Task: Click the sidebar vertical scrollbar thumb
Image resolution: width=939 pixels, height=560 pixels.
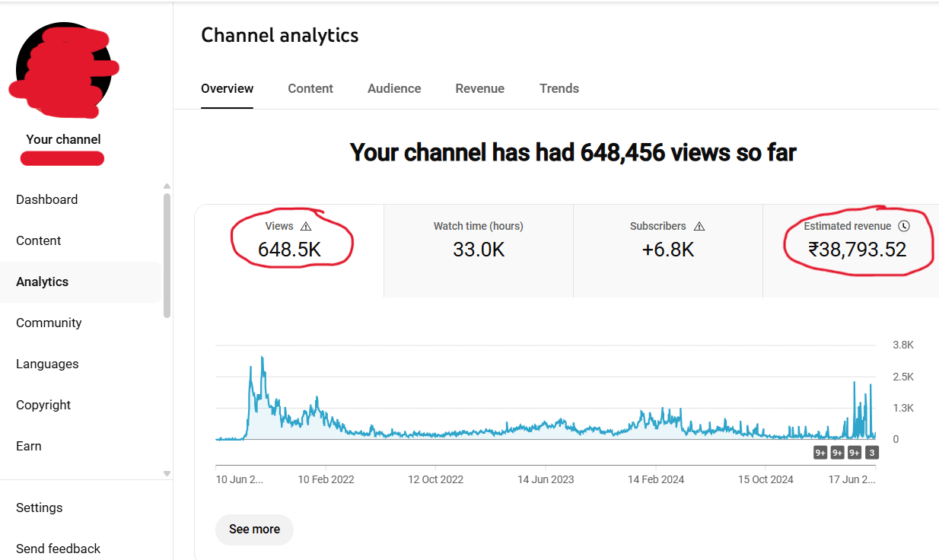Action: (167, 255)
